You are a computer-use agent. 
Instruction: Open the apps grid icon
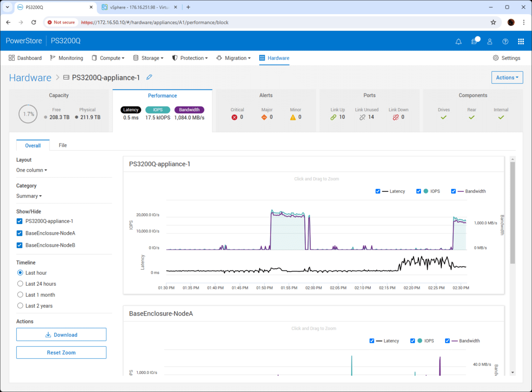point(521,41)
